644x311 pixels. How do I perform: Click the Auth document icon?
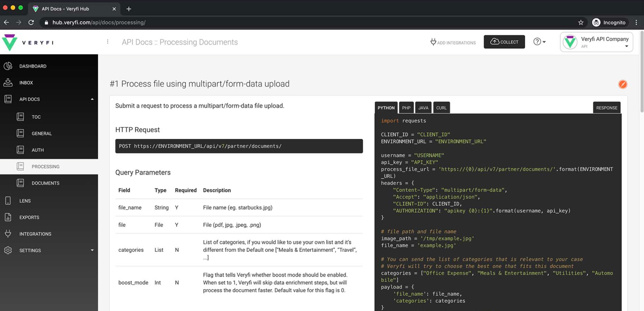(20, 150)
